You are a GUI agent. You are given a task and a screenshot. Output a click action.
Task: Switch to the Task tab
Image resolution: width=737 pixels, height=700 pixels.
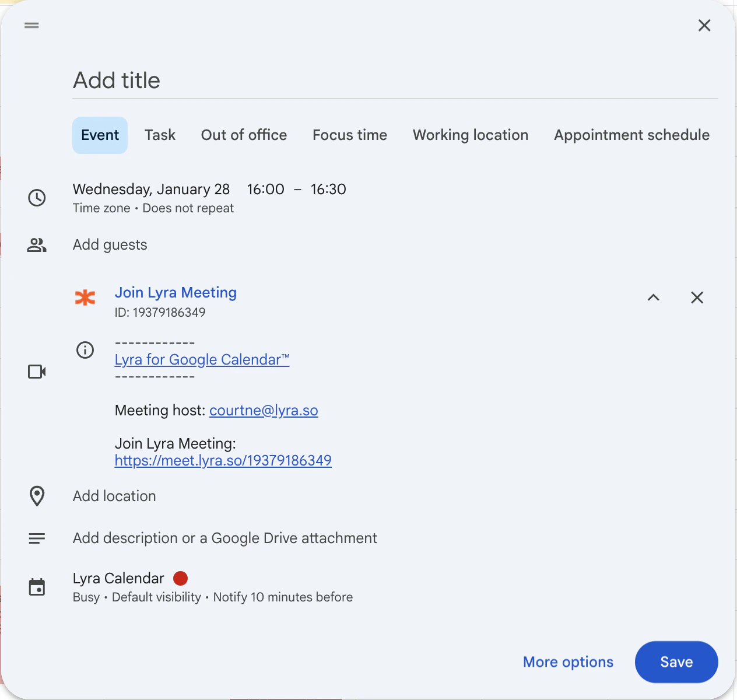click(x=160, y=135)
